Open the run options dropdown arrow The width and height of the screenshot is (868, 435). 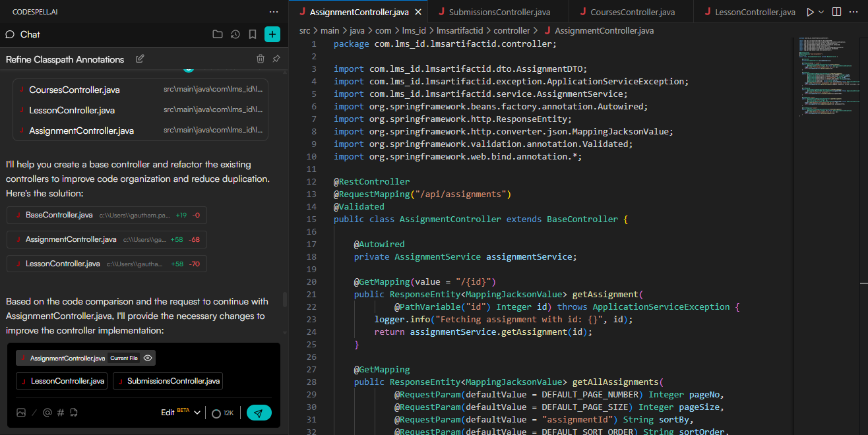pyautogui.click(x=821, y=12)
